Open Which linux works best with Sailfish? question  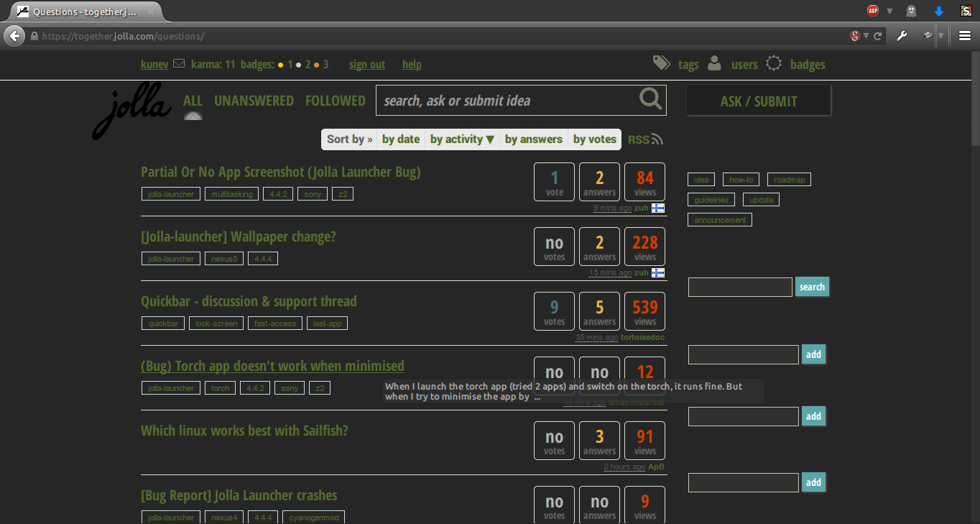244,431
